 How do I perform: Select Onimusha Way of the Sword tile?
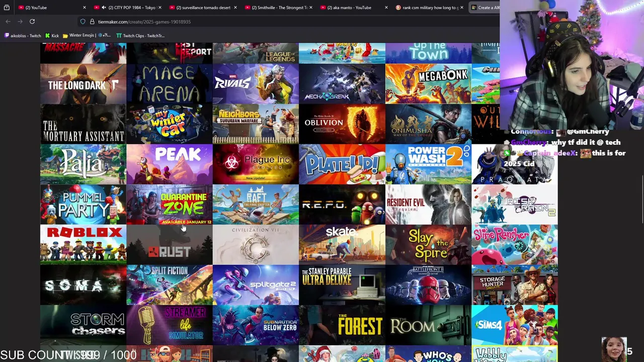[x=428, y=124]
